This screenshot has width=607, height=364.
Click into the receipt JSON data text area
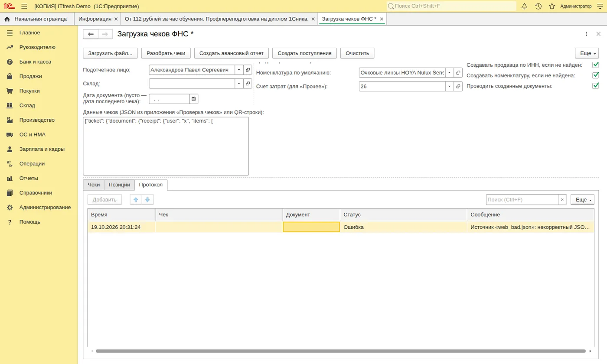pyautogui.click(x=166, y=146)
